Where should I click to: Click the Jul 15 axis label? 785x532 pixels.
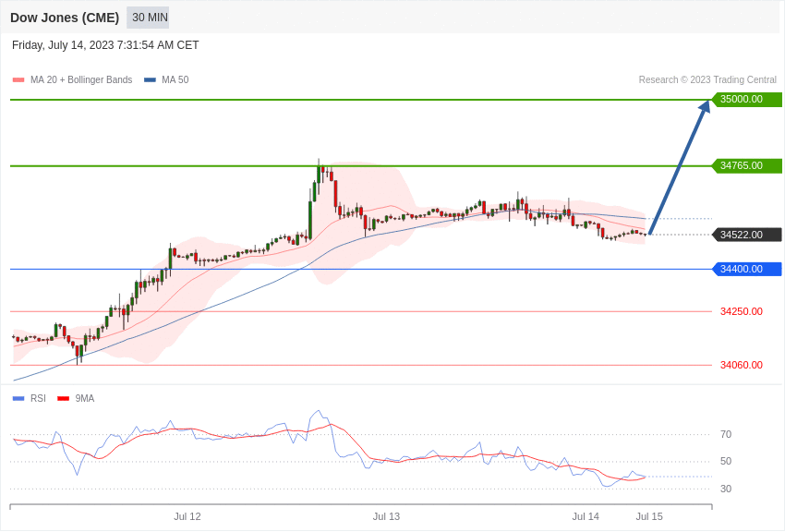pyautogui.click(x=649, y=516)
